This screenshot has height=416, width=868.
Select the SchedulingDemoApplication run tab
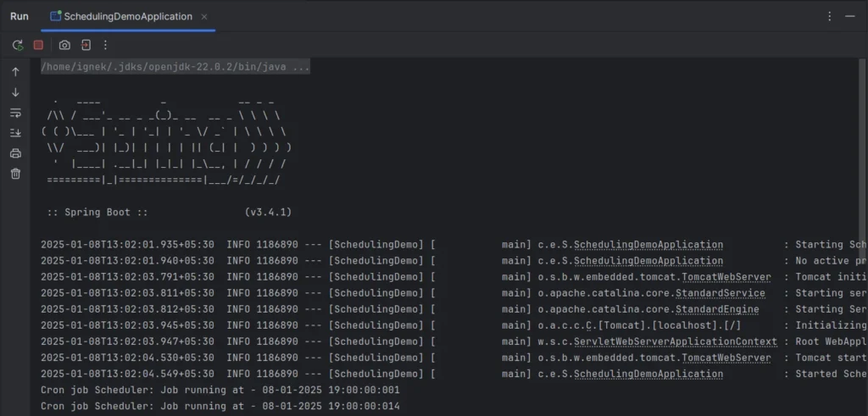click(127, 16)
